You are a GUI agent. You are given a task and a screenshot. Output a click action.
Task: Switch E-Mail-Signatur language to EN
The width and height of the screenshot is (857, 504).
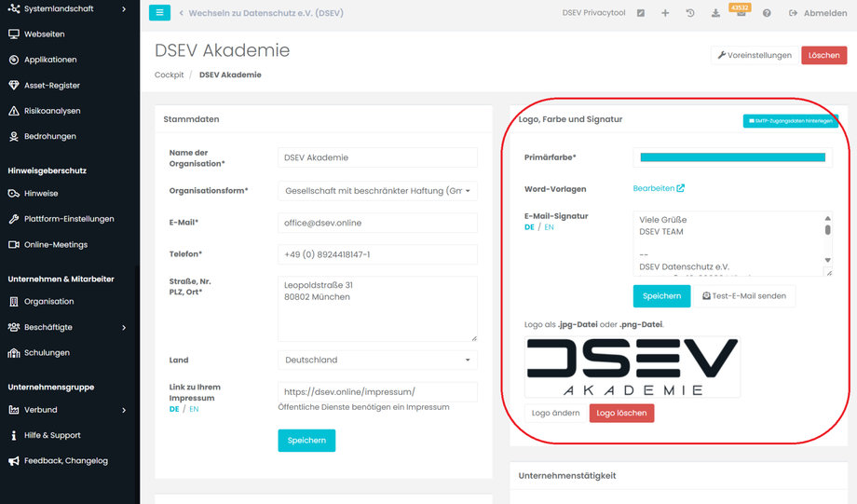click(x=549, y=227)
